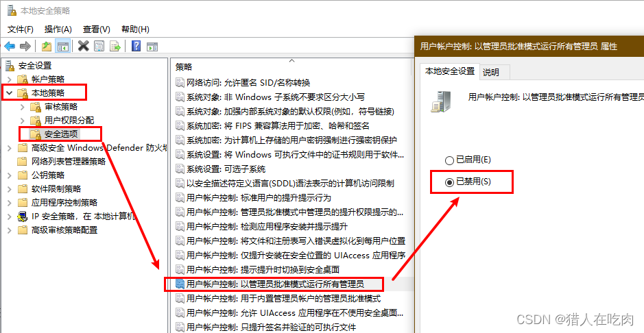Select policy 仅提升安装在安全位置的 UIAccess 应用程序
The width and height of the screenshot is (644, 333).
point(296,255)
